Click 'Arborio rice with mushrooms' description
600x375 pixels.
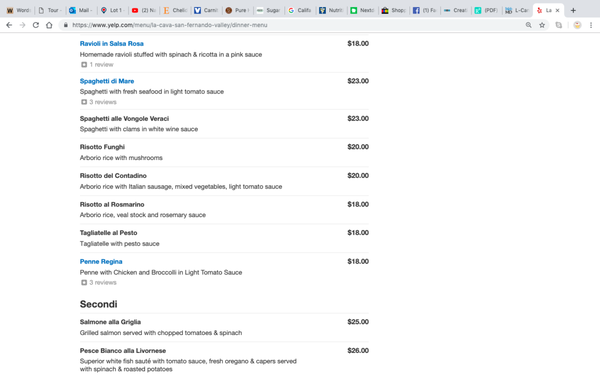[121, 158]
